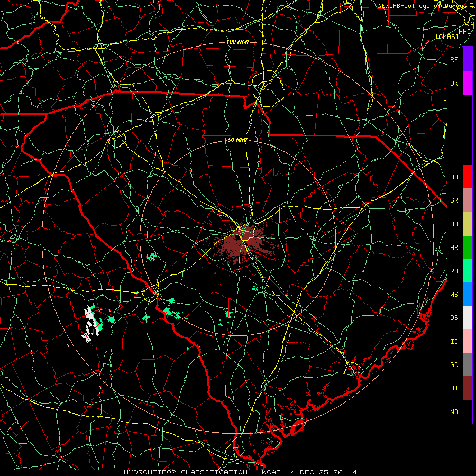The image size is (476, 476).
Task: Click the 'IC' legend label
Action: coord(454,342)
